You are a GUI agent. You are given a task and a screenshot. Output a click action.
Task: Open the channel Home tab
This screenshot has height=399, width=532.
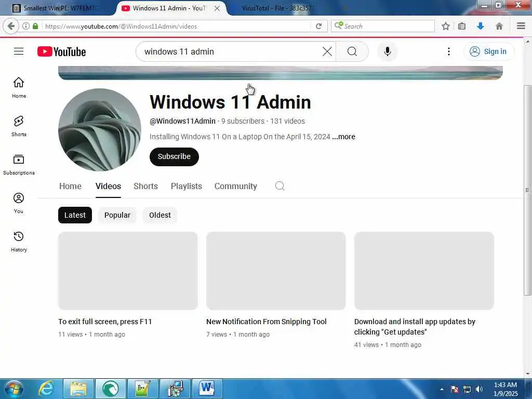70,187
